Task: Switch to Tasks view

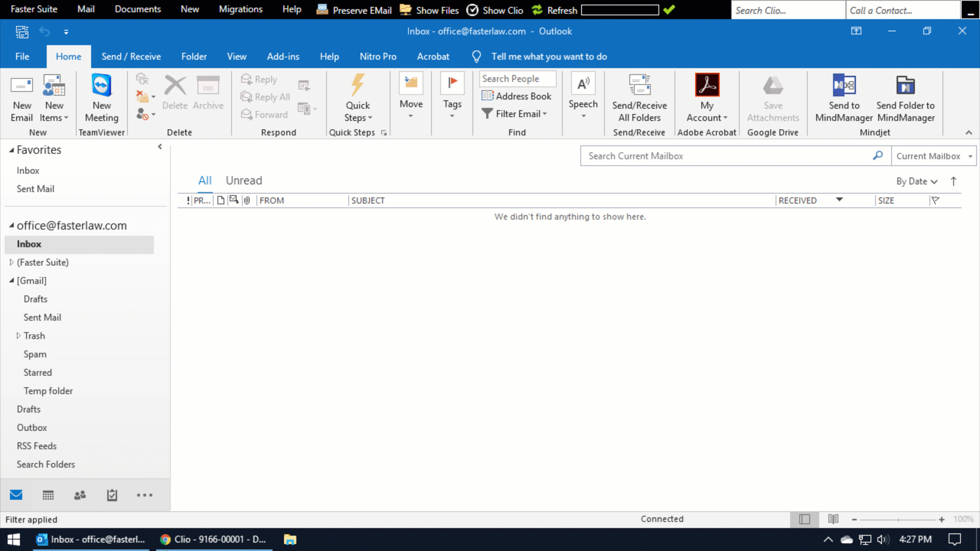Action: (x=112, y=495)
